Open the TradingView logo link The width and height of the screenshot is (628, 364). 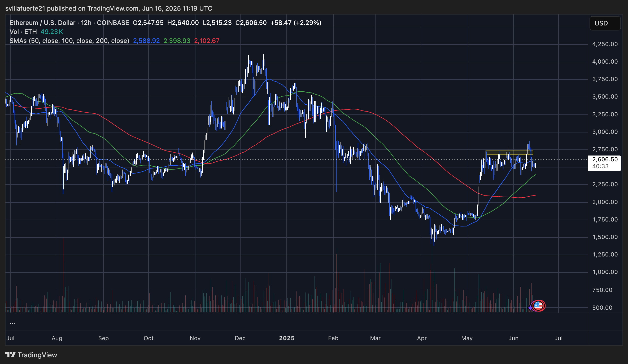31,355
